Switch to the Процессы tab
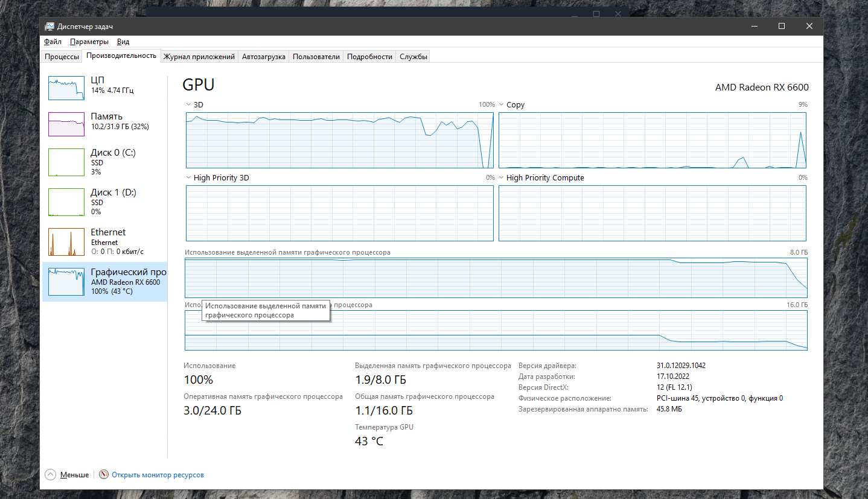The height and width of the screenshot is (499, 868). coord(62,57)
